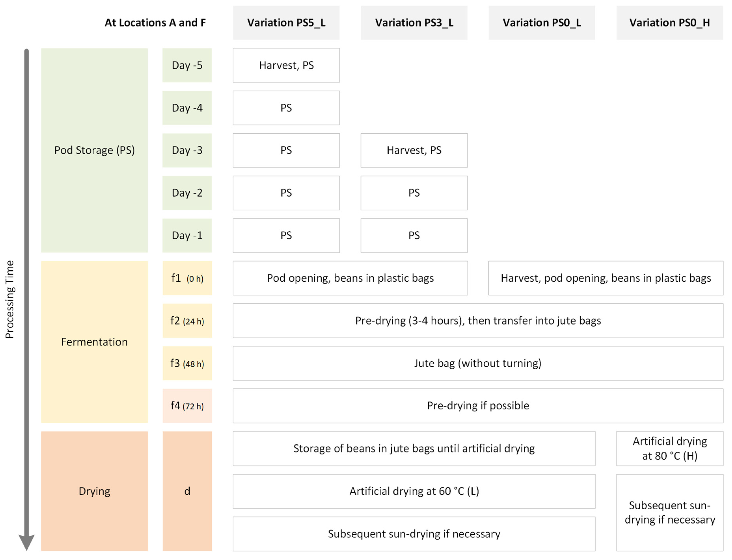This screenshot has height=560, width=732.
Task: Click 'Pod opening, beans in plastic bags' box
Action: point(350,278)
